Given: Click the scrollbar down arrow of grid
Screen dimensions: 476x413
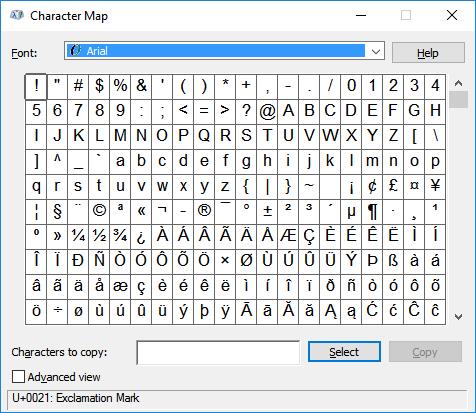Looking at the screenshot, I should 458,316.
